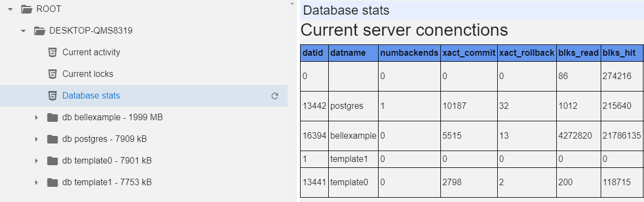This screenshot has height=202, width=644.
Task: Refresh the Database stats report
Action: 275,96
